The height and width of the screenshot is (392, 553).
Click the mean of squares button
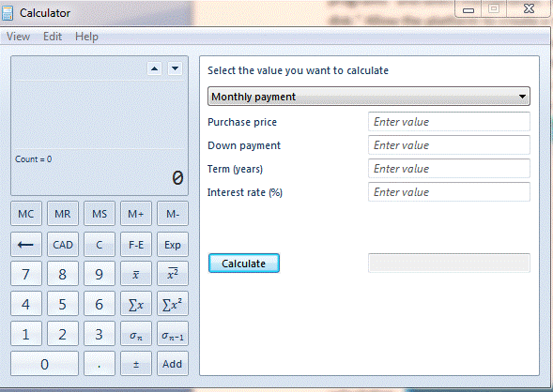click(173, 274)
